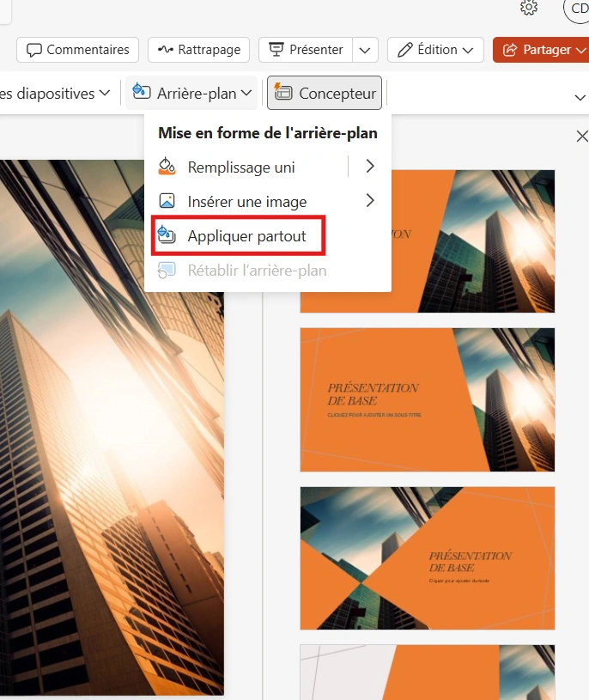Select the second orange design thumbnail
The width and height of the screenshot is (589, 700).
tap(427, 399)
